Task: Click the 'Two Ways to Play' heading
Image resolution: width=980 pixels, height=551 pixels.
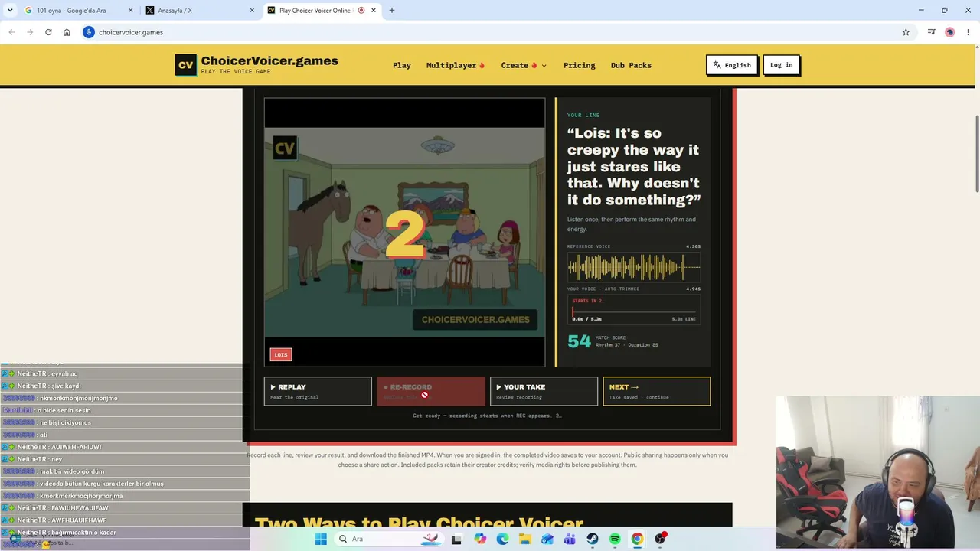Action: tap(419, 524)
